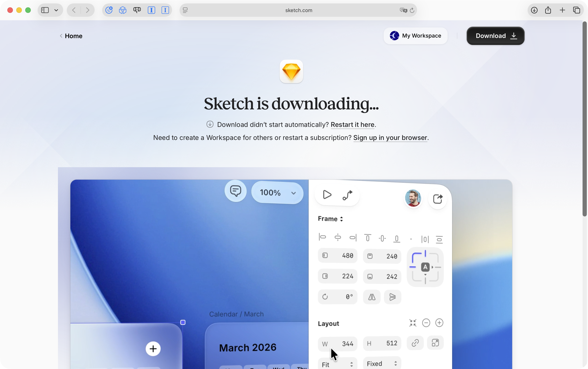Click the Sketch diamond app icon
Viewport: 588px width, 369px height.
tap(291, 71)
